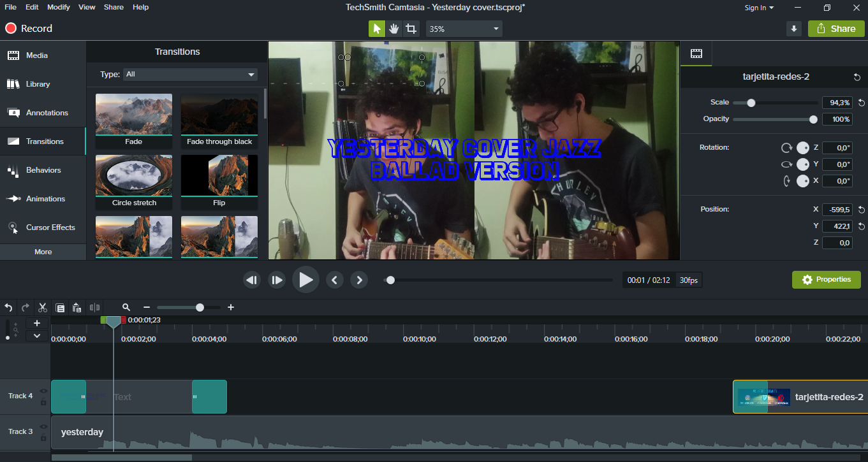Click the X rotation dial
Image resolution: width=868 pixels, height=462 pixels.
pos(803,181)
